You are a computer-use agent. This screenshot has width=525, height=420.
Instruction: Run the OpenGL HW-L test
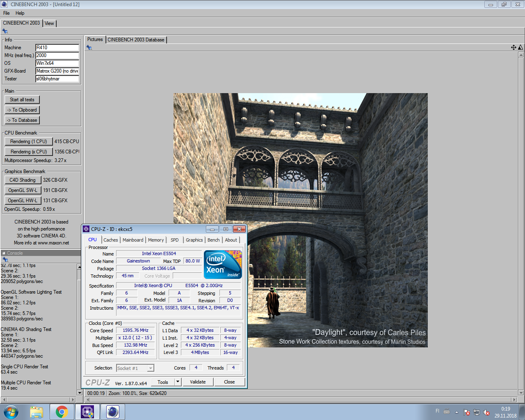pyautogui.click(x=23, y=201)
